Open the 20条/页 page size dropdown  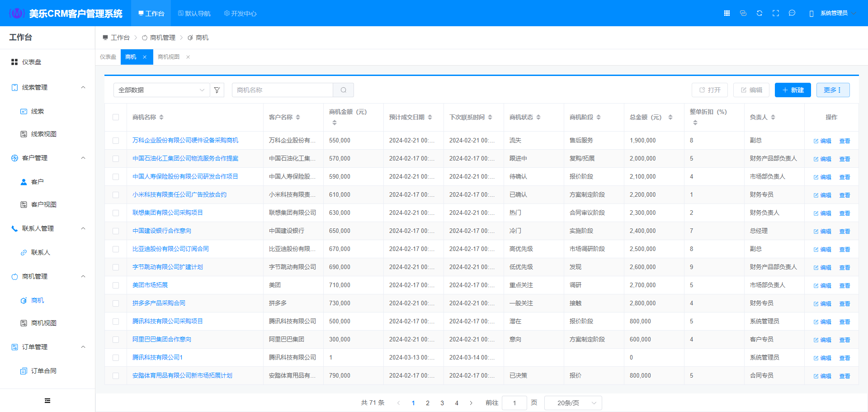click(573, 403)
